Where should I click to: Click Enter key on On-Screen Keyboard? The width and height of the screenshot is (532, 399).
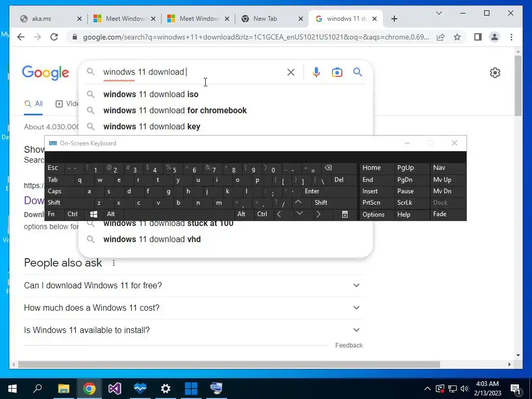(x=329, y=191)
